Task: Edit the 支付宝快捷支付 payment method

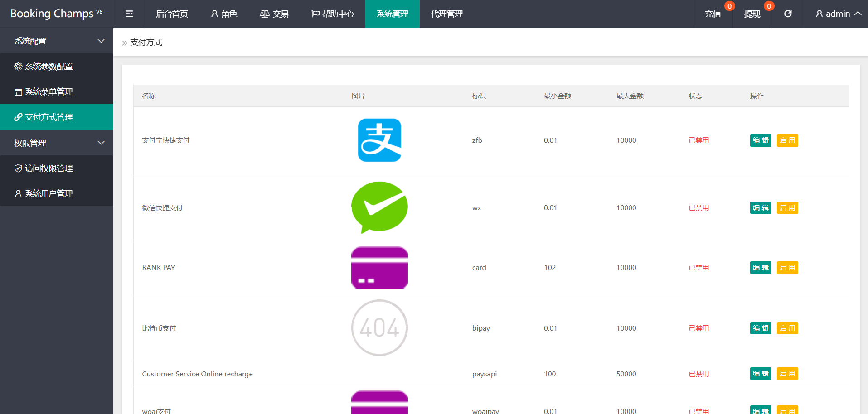Action: point(761,140)
